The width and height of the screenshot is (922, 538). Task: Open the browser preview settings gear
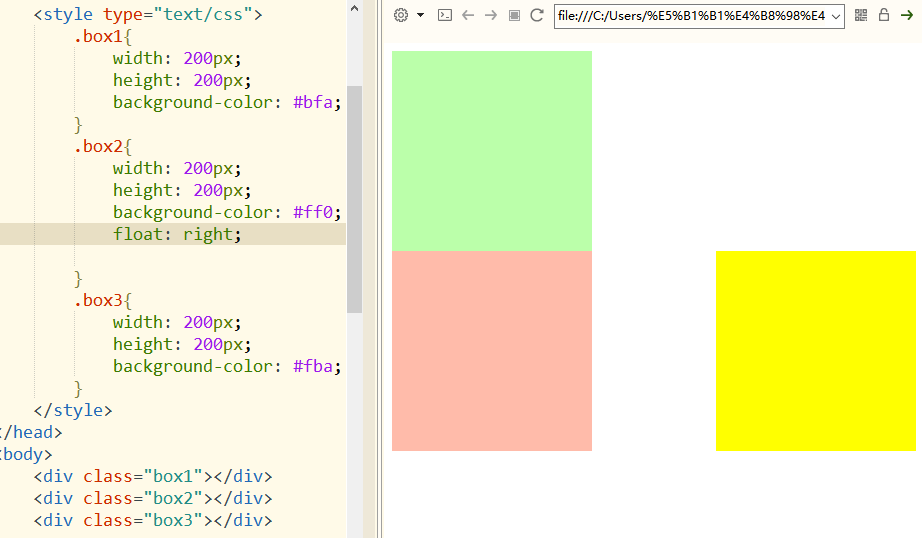(x=401, y=15)
